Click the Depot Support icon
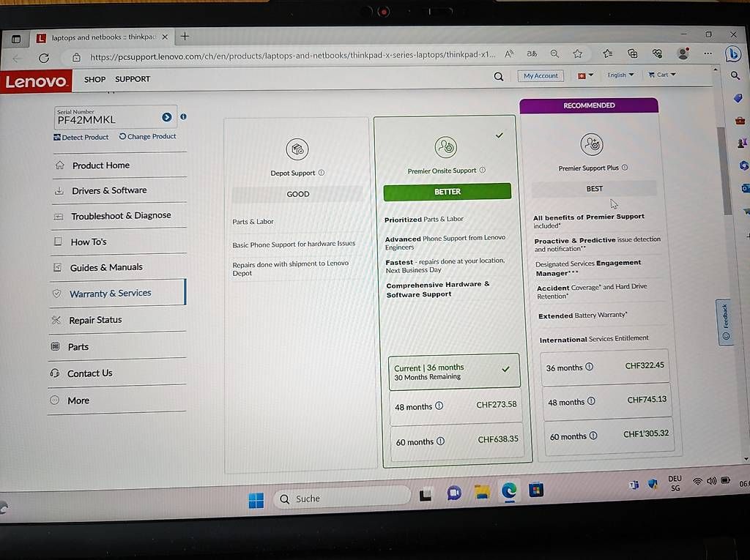This screenshot has width=750, height=560. tap(297, 149)
